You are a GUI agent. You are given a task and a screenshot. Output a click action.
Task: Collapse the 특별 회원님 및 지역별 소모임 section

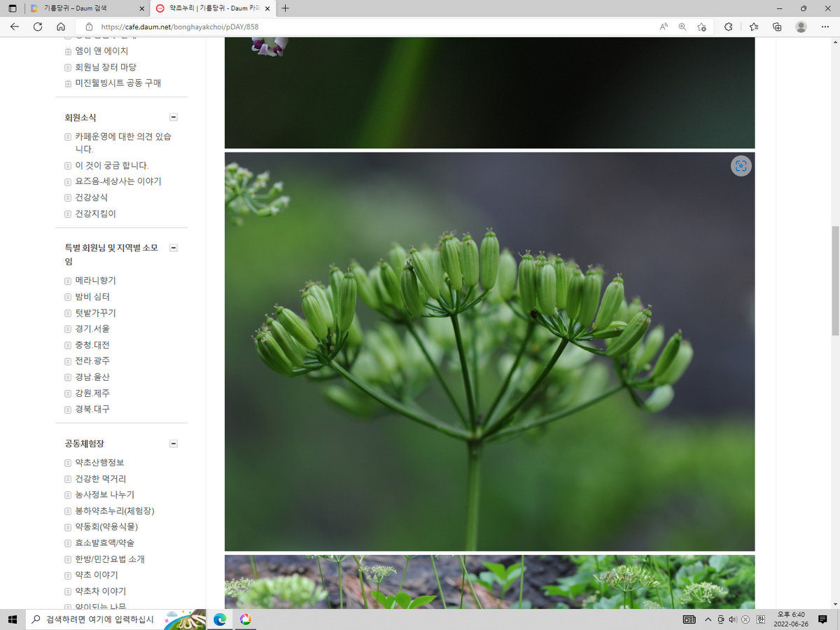coord(174,248)
